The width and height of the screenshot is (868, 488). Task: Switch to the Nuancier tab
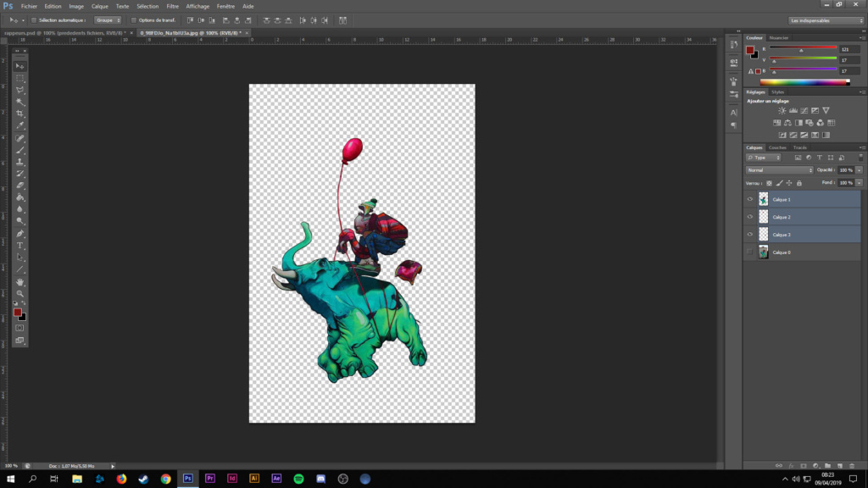point(779,38)
